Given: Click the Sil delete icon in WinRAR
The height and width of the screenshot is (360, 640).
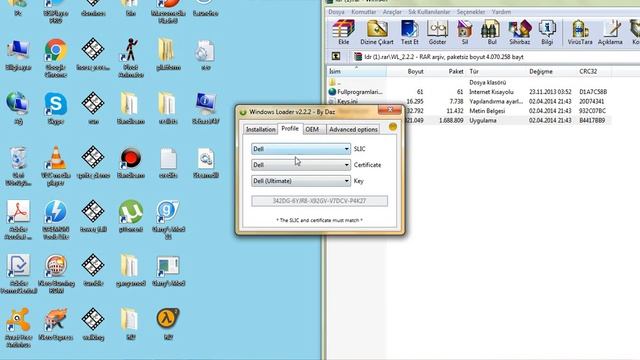Looking at the screenshot, I should [464, 32].
